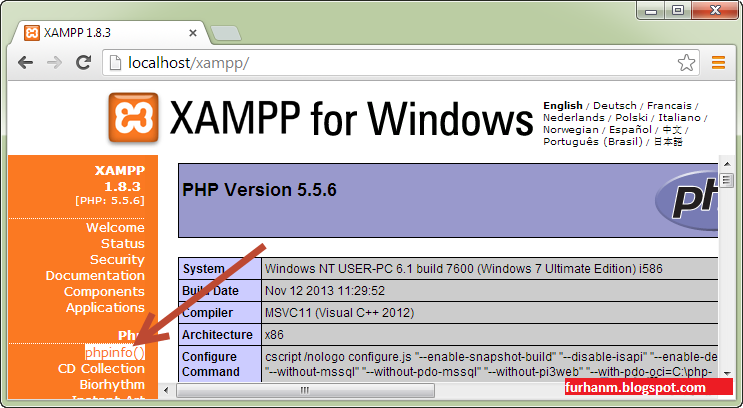Switch language to Nederlands
743x408 pixels.
point(574,117)
